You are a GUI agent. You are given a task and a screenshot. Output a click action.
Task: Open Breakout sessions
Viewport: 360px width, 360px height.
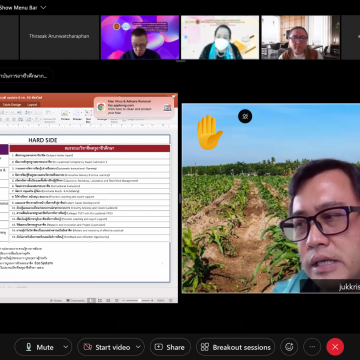tap(236, 347)
